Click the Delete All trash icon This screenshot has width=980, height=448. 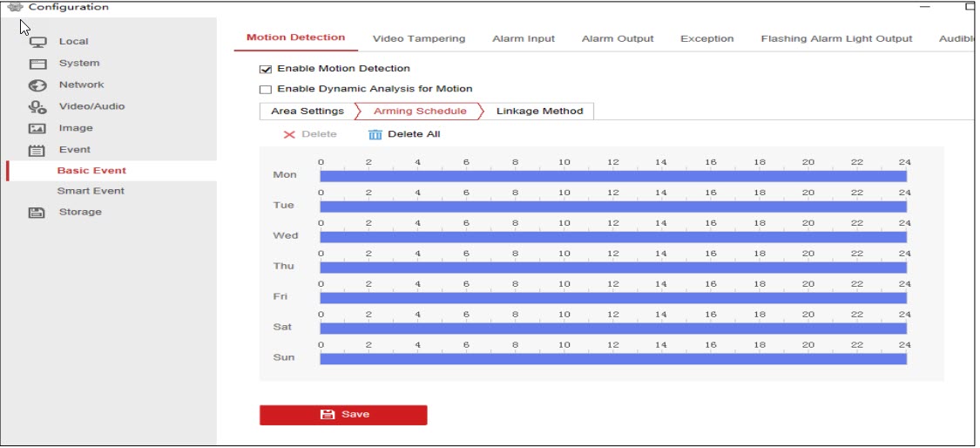click(375, 134)
